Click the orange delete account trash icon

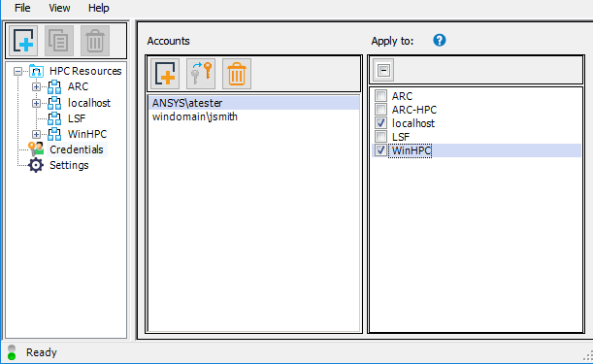tap(237, 74)
